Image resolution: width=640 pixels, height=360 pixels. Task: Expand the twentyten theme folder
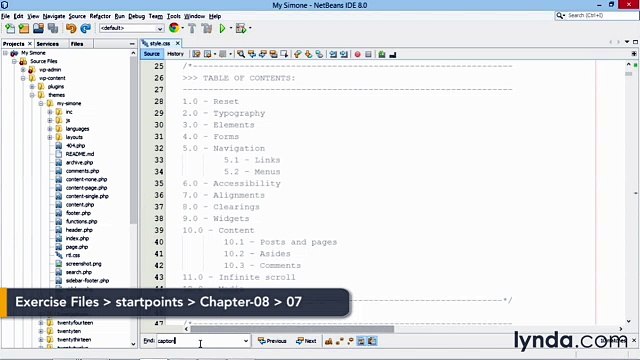coord(41,331)
